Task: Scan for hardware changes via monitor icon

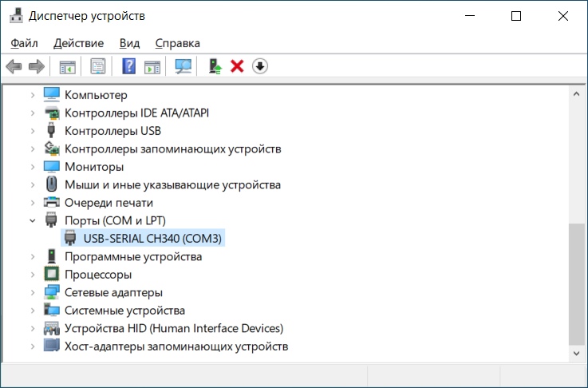Action: (184, 66)
